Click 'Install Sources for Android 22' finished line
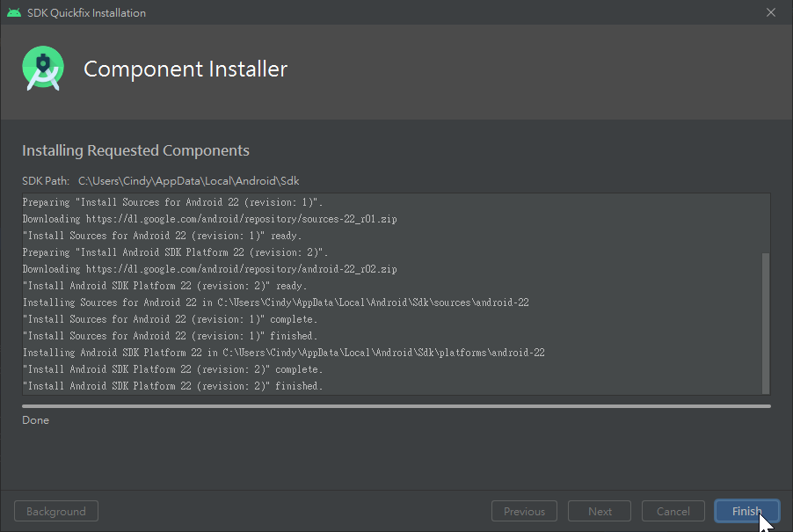The image size is (793, 532). 170,336
